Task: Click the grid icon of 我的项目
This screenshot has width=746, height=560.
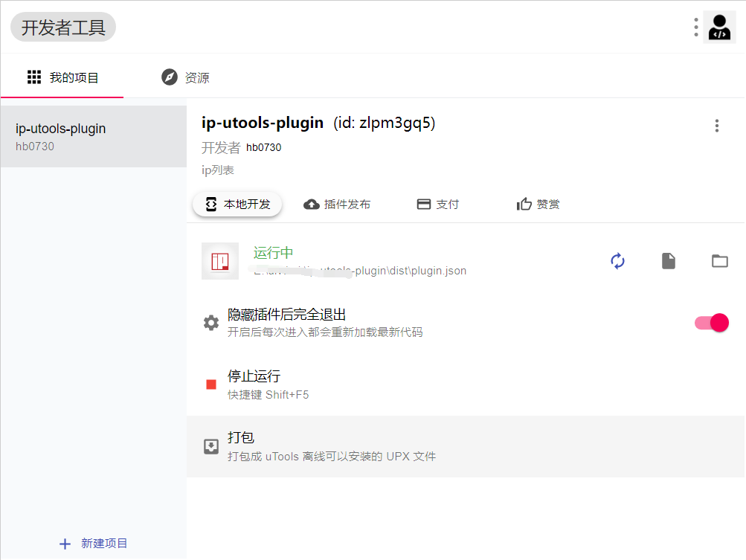Action: [x=34, y=77]
